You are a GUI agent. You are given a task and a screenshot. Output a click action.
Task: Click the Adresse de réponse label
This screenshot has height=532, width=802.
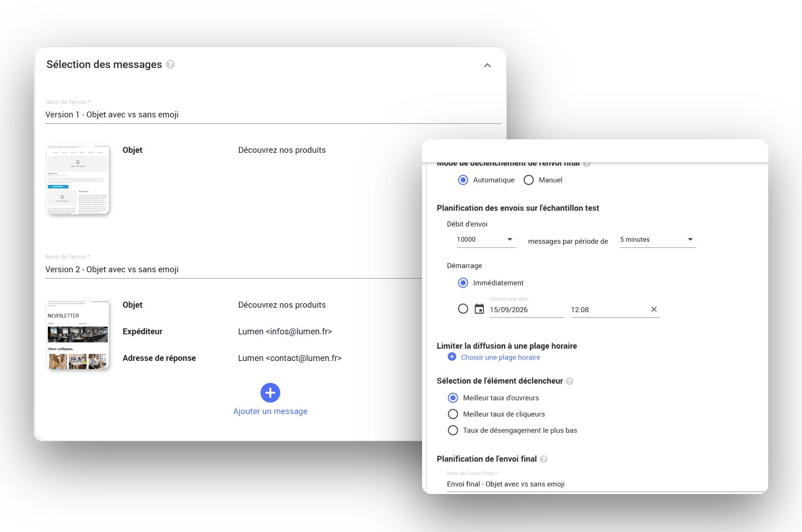(x=159, y=358)
